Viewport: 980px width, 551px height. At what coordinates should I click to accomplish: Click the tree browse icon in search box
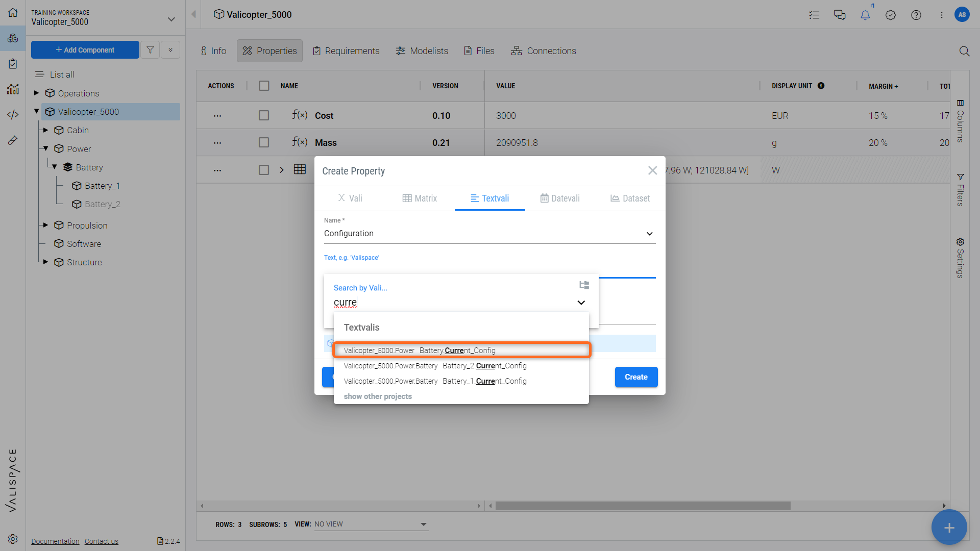(x=584, y=285)
